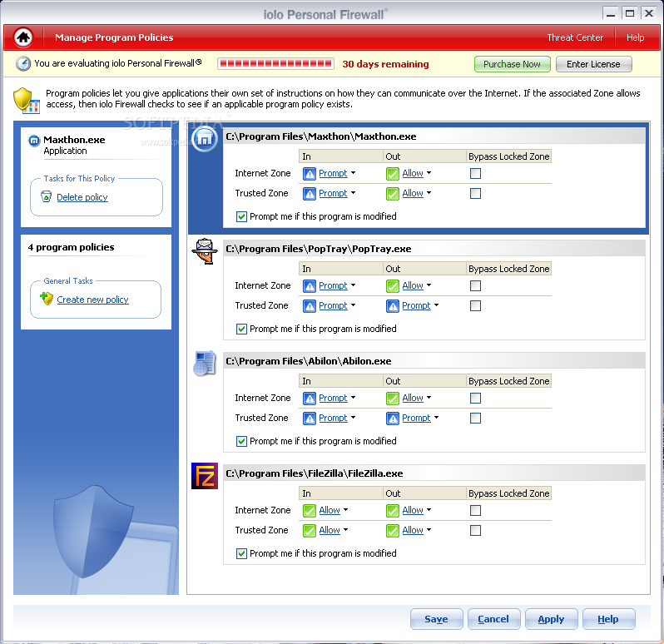Open Help in the red header

[635, 37]
